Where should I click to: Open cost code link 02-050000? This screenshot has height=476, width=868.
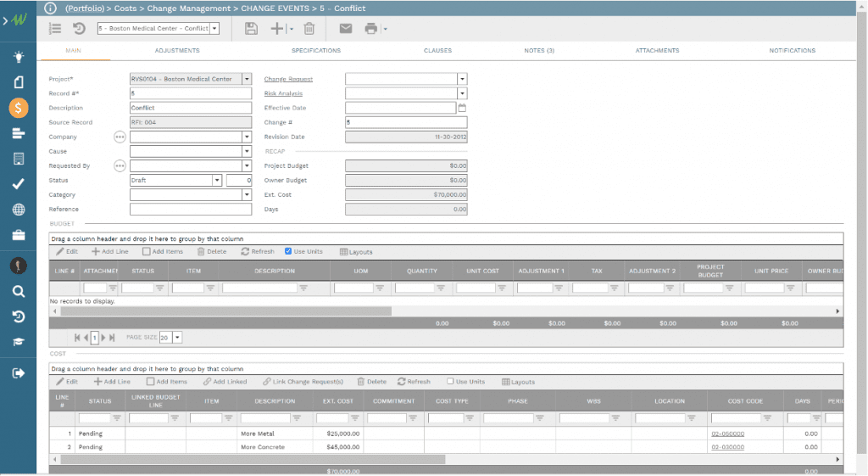727,434
